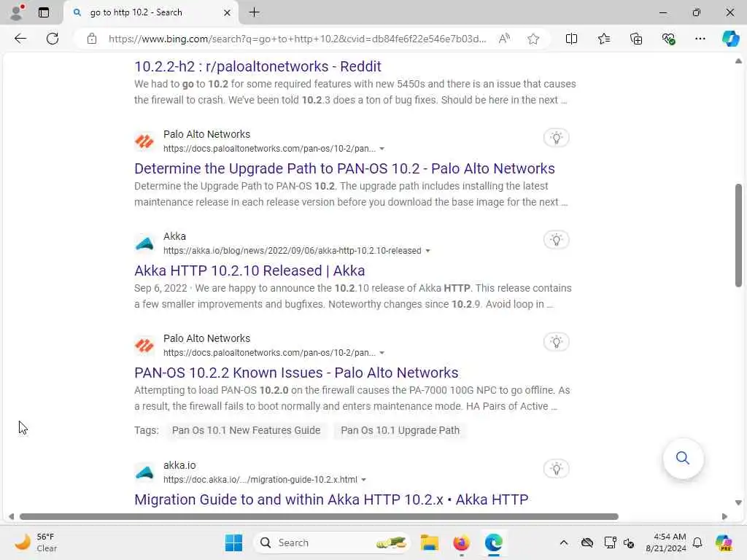The width and height of the screenshot is (747, 560).
Task: Open split screen view
Action: [571, 39]
